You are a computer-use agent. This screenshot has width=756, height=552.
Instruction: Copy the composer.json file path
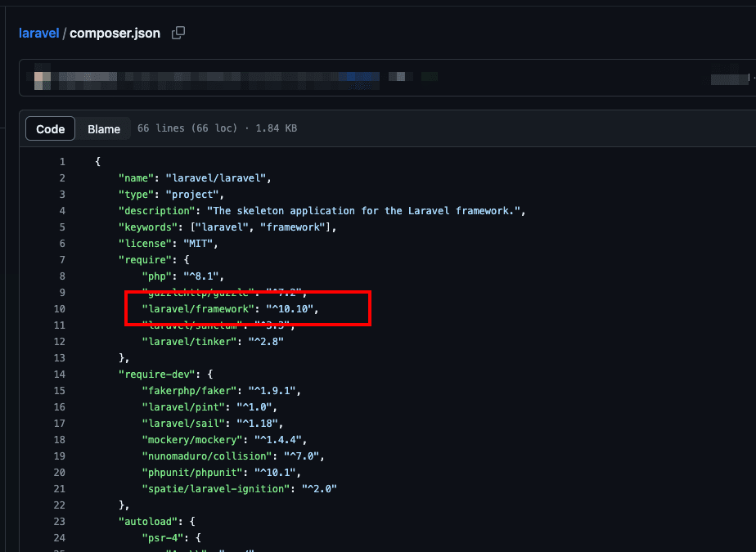point(178,33)
